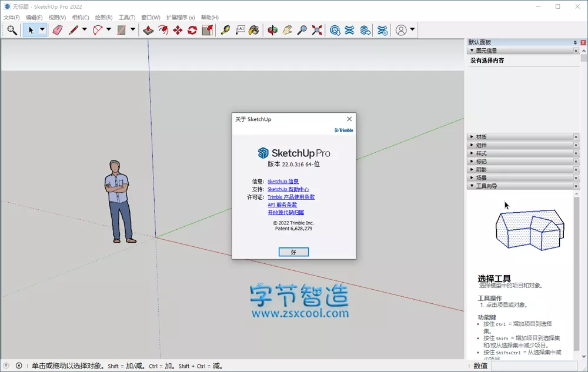Click the Search SketchUp magnifier icon
This screenshot has width=588, height=372.
coord(12,30)
